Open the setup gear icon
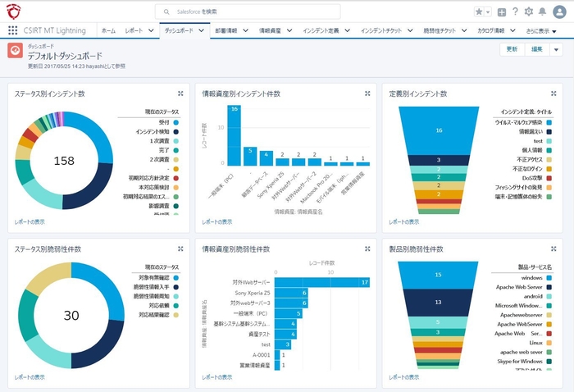 528,12
